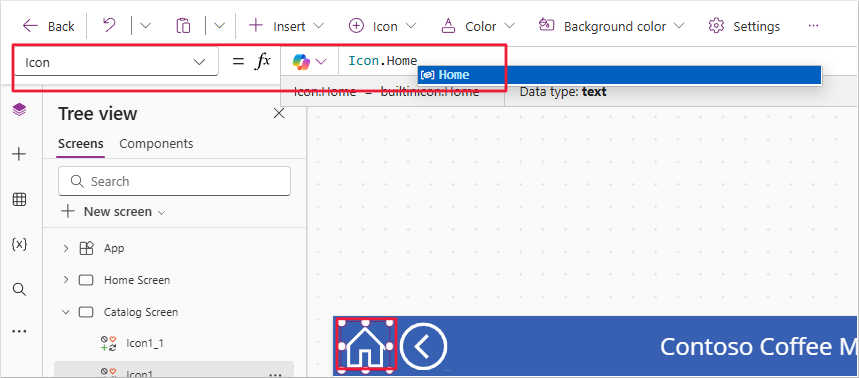Select App in the tree
This screenshot has height=378, width=859.
point(114,248)
